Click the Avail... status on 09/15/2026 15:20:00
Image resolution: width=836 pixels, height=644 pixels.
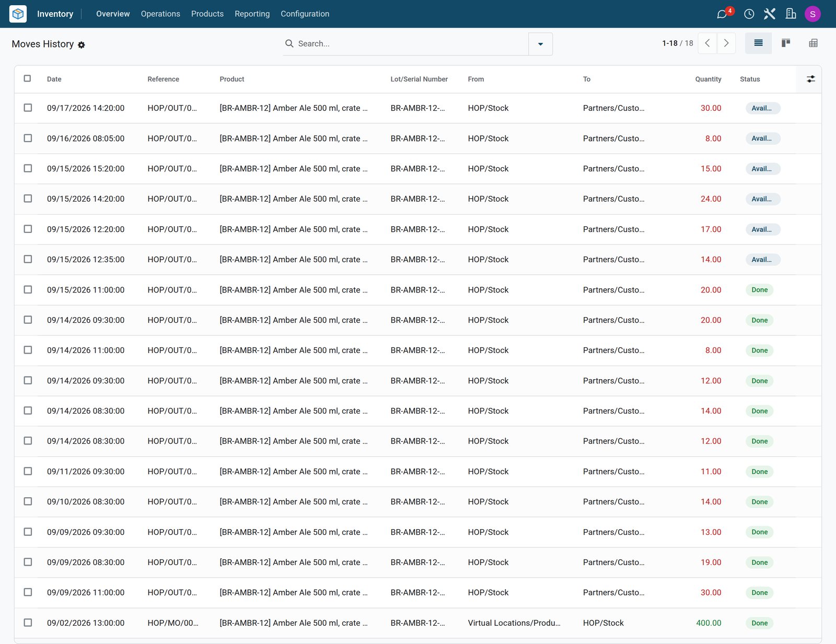(x=762, y=169)
